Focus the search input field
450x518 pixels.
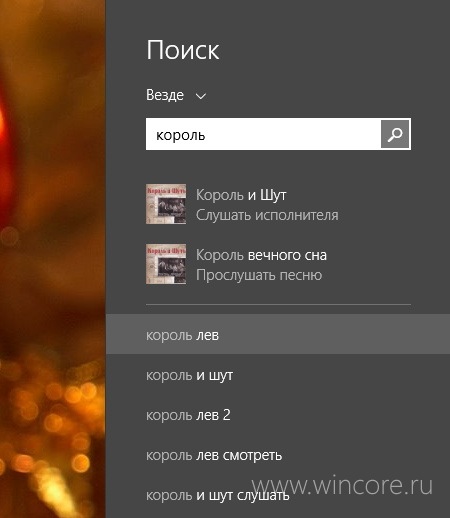tap(263, 134)
